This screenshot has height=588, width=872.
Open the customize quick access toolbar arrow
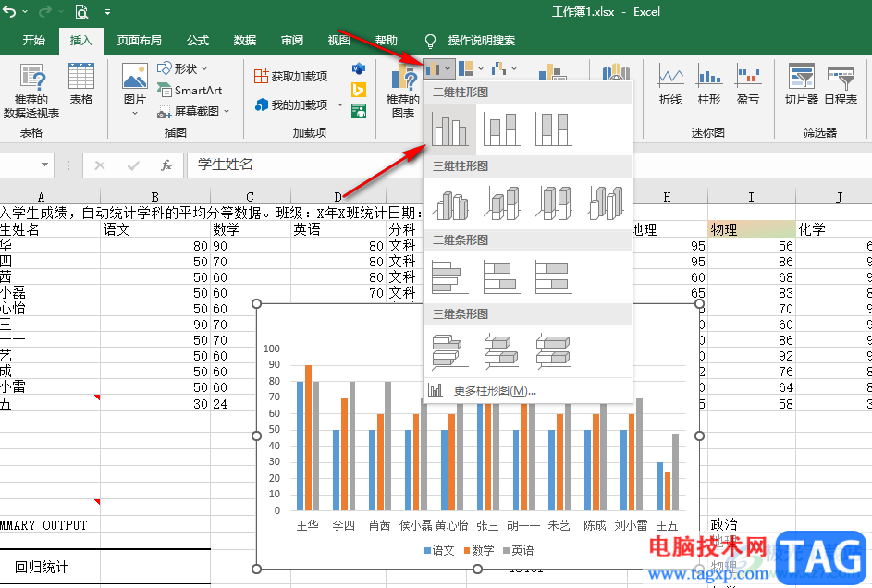point(107,12)
